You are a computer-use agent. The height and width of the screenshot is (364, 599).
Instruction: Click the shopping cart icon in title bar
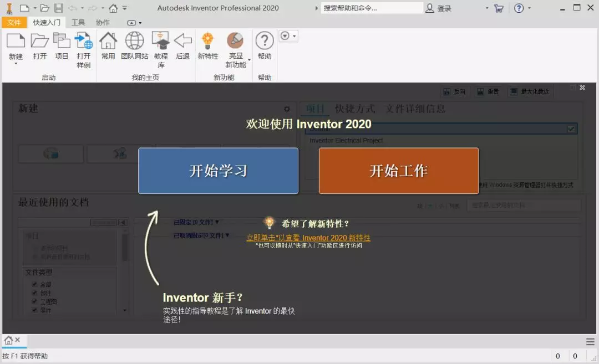499,8
